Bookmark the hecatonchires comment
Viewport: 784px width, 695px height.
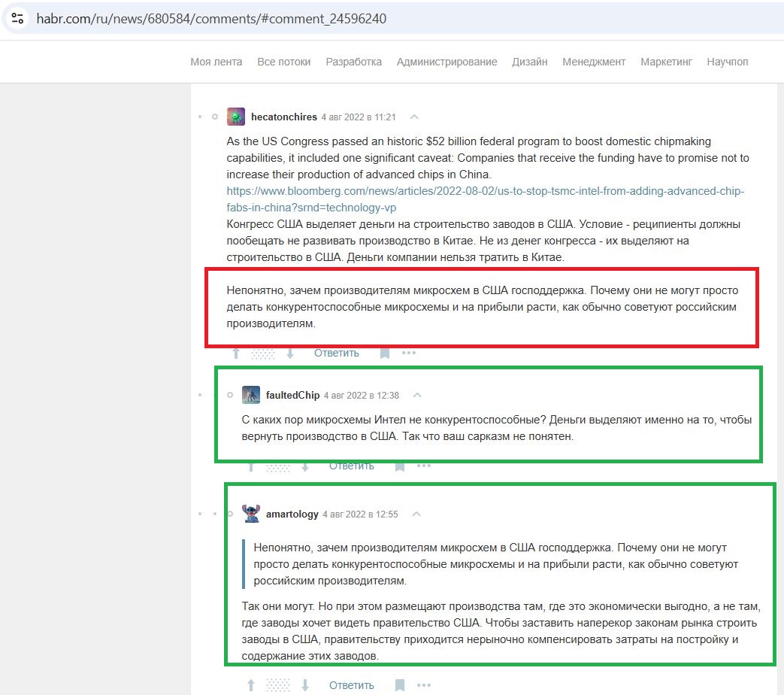point(385,354)
